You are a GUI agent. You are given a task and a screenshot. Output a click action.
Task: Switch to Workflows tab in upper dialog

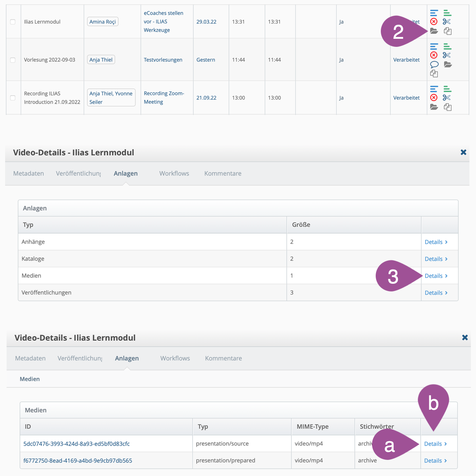point(174,174)
